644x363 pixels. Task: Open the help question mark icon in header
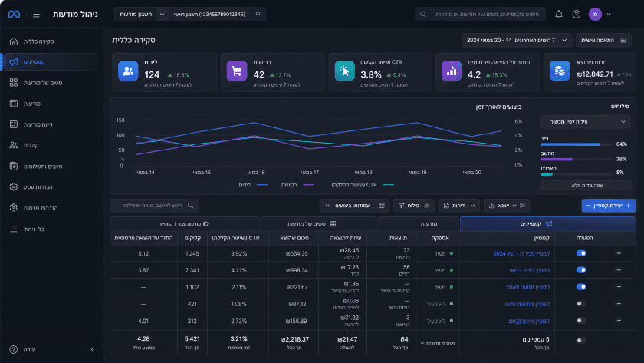(577, 15)
